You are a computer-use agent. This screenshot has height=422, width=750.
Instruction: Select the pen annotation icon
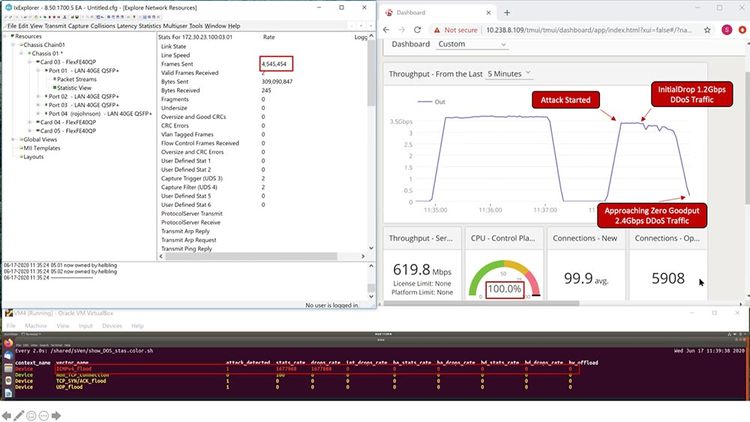tap(19, 416)
